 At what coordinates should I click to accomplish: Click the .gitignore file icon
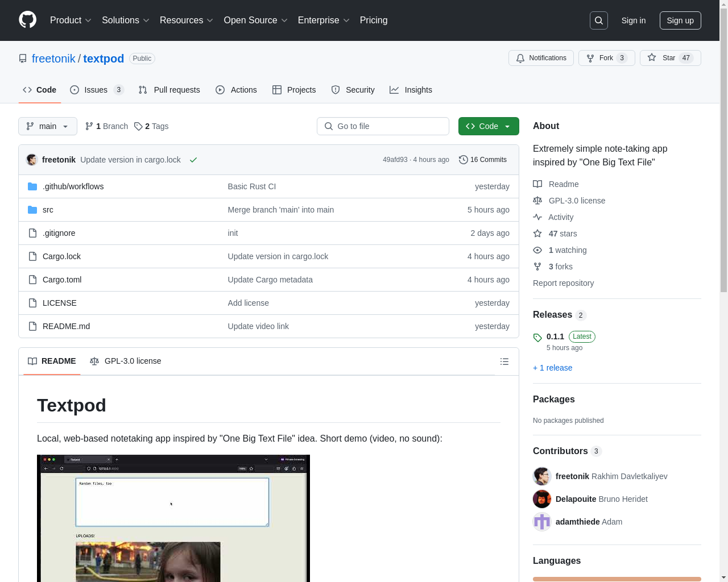(x=32, y=233)
